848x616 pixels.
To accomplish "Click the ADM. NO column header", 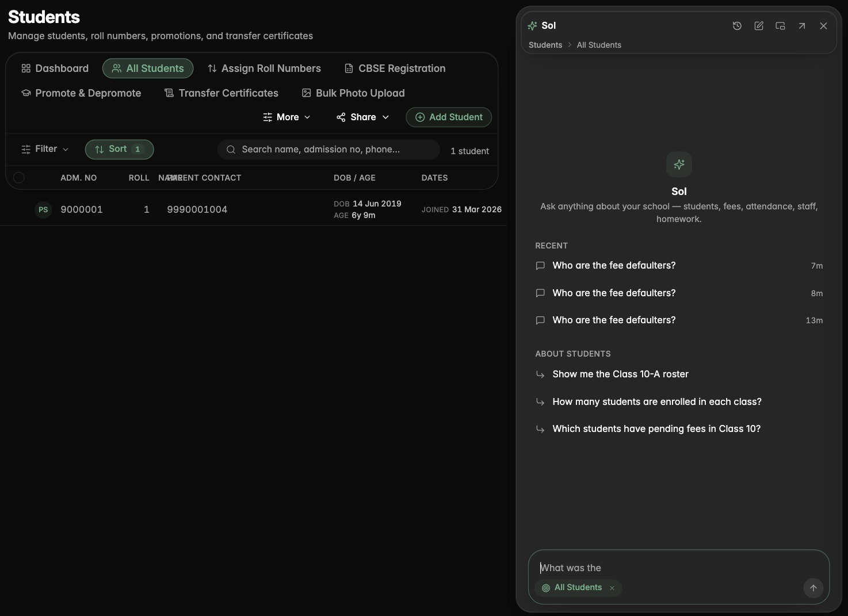I will (79, 178).
